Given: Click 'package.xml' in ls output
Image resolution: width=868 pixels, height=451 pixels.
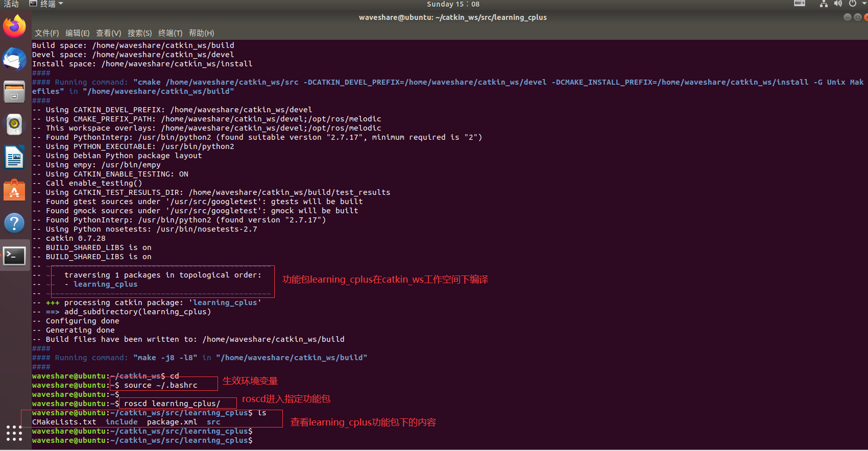Looking at the screenshot, I should coord(172,422).
